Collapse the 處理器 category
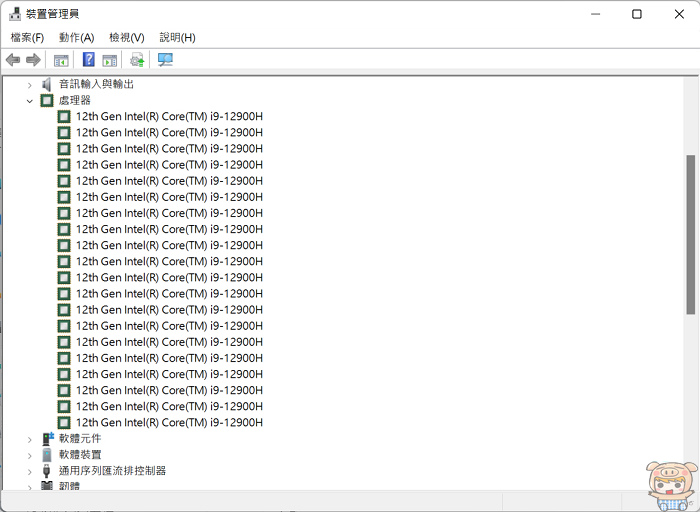 tap(29, 101)
